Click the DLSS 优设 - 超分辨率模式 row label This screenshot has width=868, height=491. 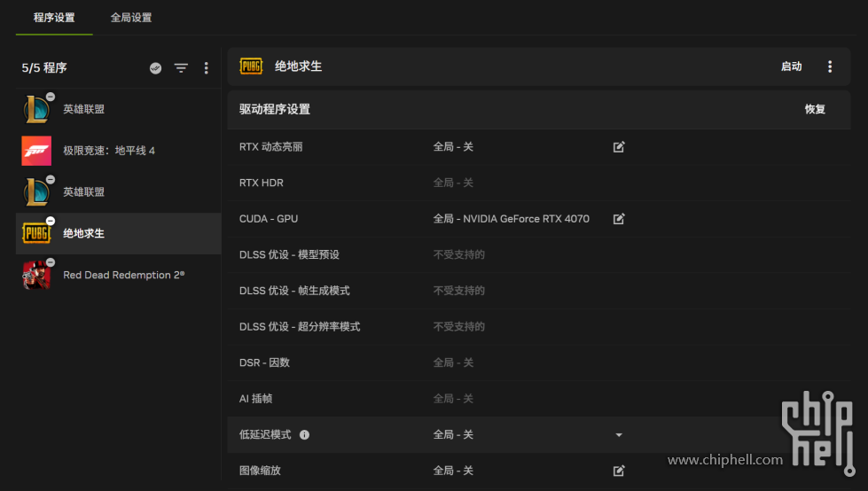[x=300, y=327]
